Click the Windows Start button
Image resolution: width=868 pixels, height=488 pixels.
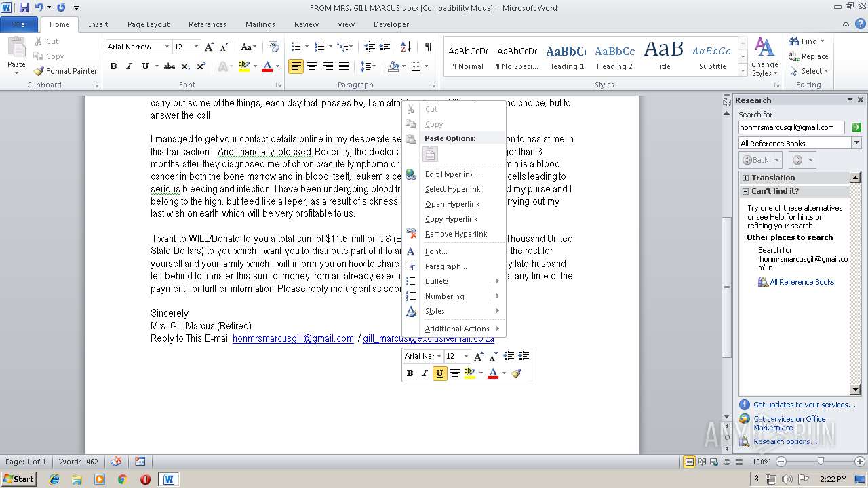click(18, 479)
